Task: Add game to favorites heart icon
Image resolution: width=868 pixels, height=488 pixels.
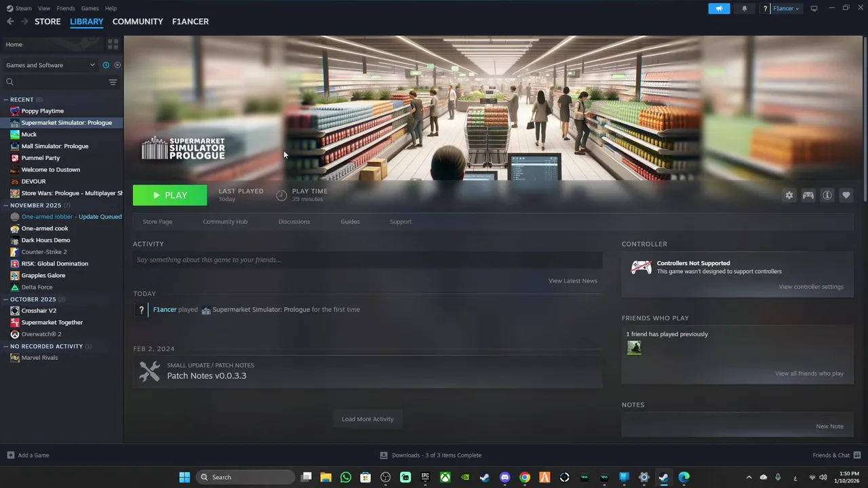Action: [846, 195]
